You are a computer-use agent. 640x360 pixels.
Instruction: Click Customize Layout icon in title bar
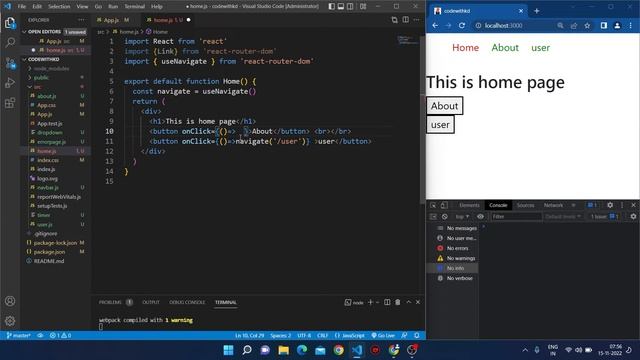coord(363,7)
